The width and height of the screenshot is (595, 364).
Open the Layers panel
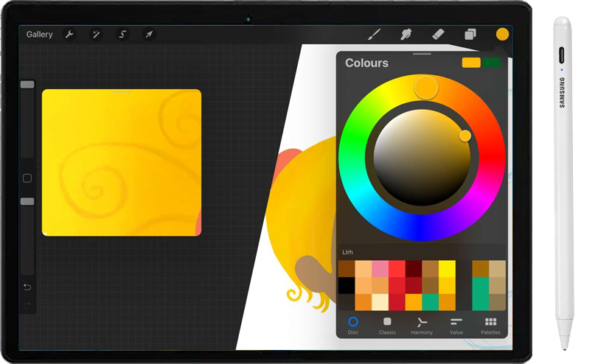coord(470,35)
